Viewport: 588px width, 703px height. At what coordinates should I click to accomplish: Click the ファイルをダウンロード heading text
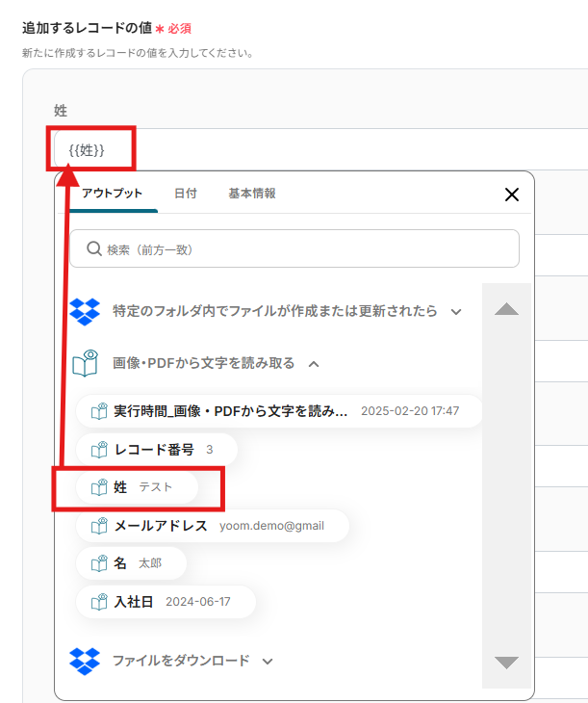click(x=181, y=661)
